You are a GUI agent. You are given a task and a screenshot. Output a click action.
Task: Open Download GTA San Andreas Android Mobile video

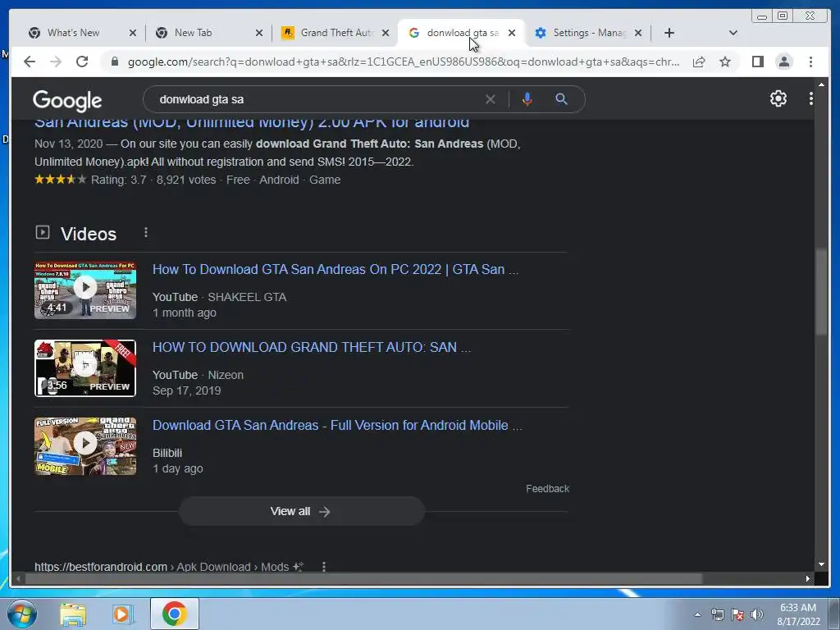pyautogui.click(x=337, y=426)
